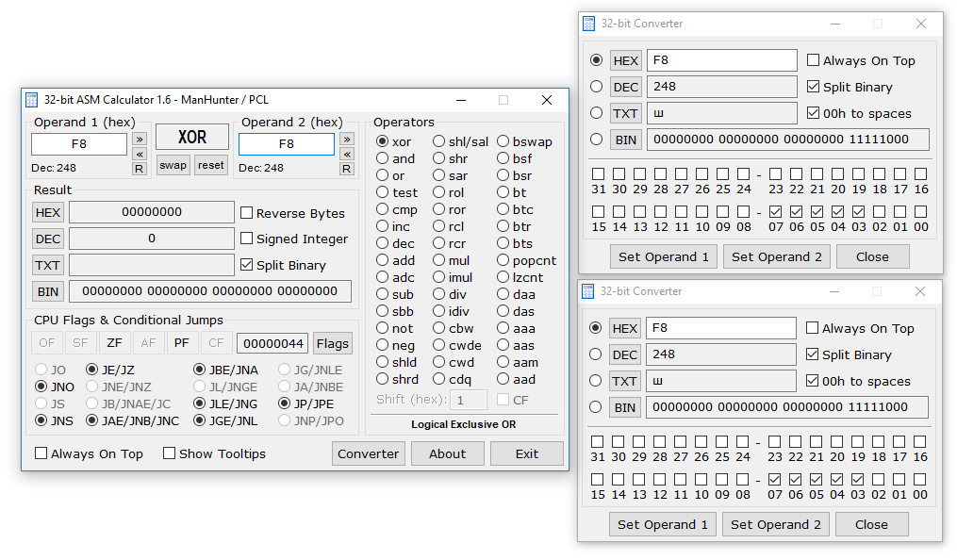
Task: Check the Signed Integer option
Action: click(x=247, y=239)
